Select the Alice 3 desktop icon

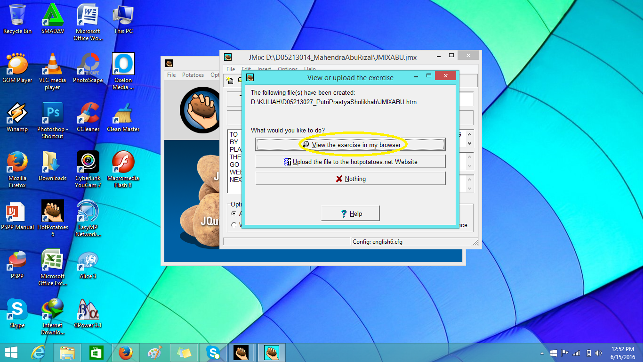click(88, 265)
